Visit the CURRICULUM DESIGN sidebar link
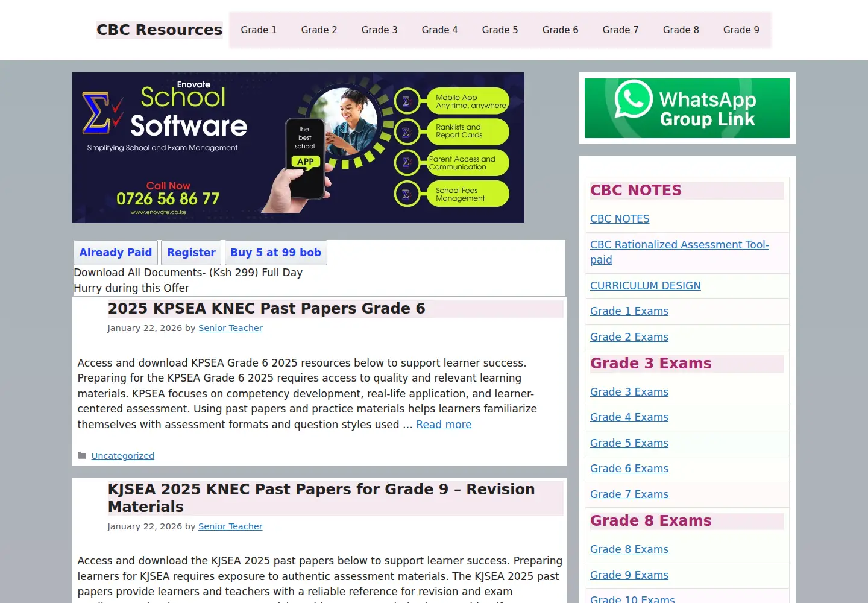 pos(645,286)
